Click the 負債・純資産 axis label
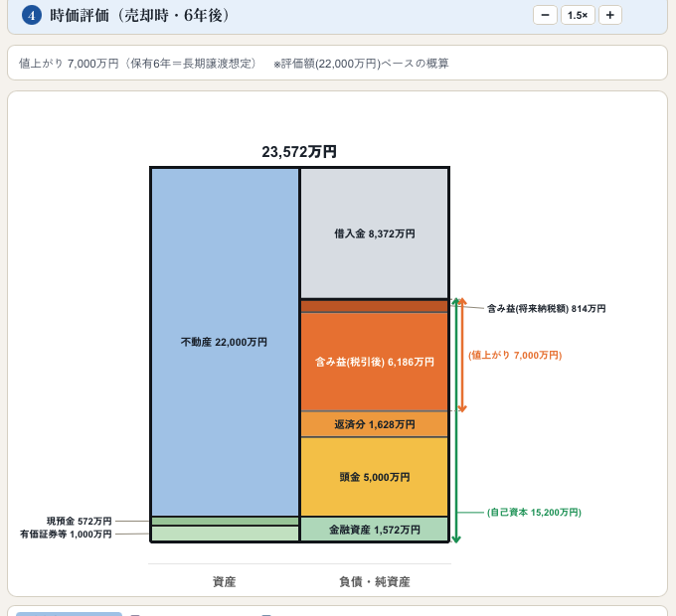Image resolution: width=676 pixels, height=616 pixels. pos(374,582)
